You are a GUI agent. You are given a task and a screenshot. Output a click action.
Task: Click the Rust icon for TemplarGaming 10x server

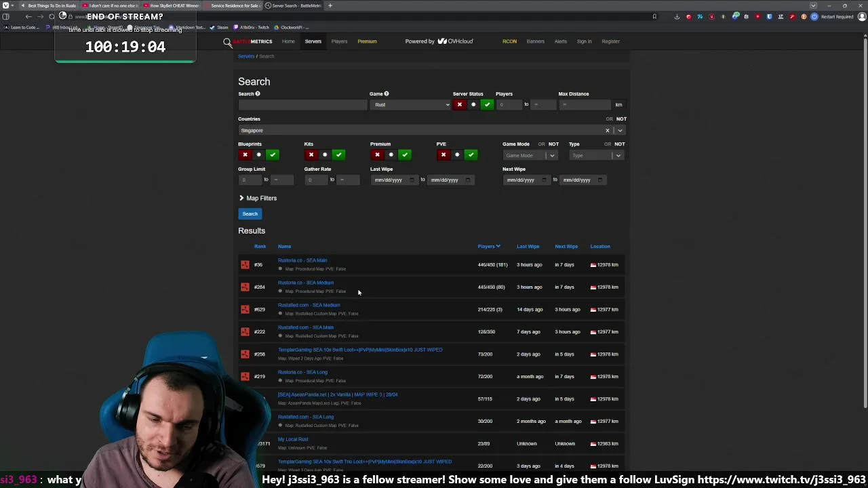245,354
